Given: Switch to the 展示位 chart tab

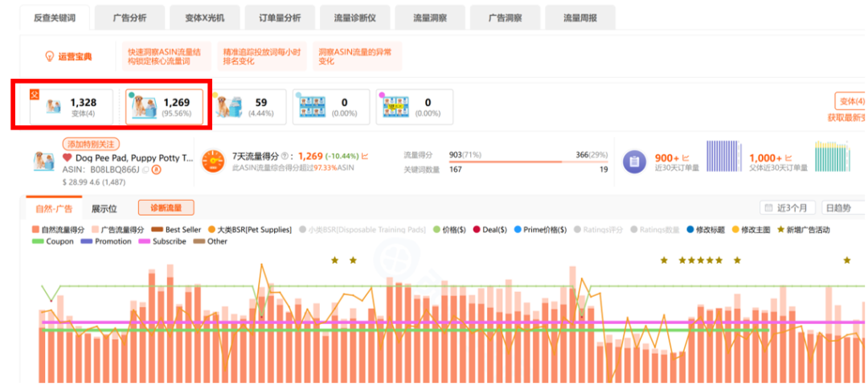Looking at the screenshot, I should (104, 209).
